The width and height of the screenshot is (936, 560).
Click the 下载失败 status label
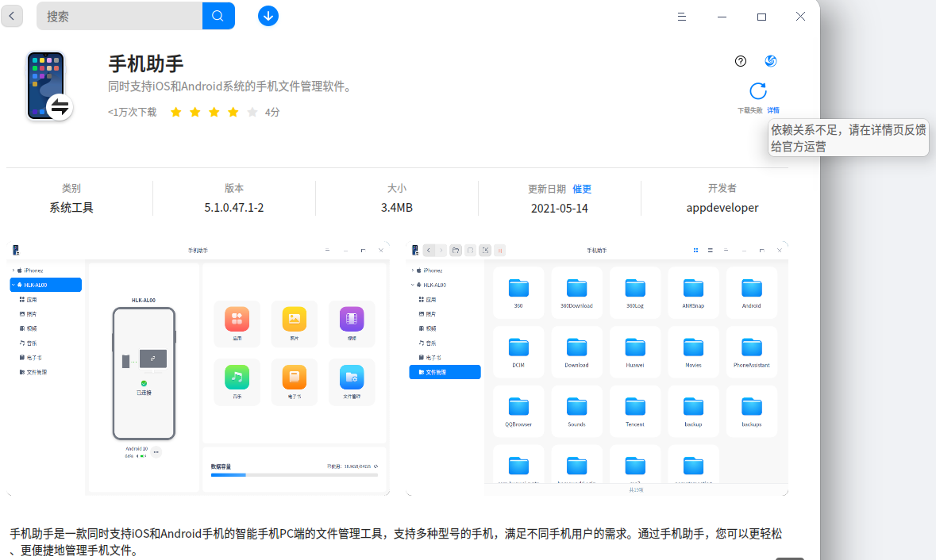coord(749,110)
